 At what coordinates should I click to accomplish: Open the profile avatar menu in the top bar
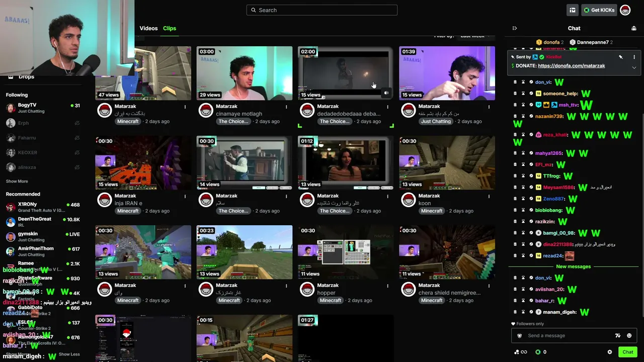[x=625, y=10]
